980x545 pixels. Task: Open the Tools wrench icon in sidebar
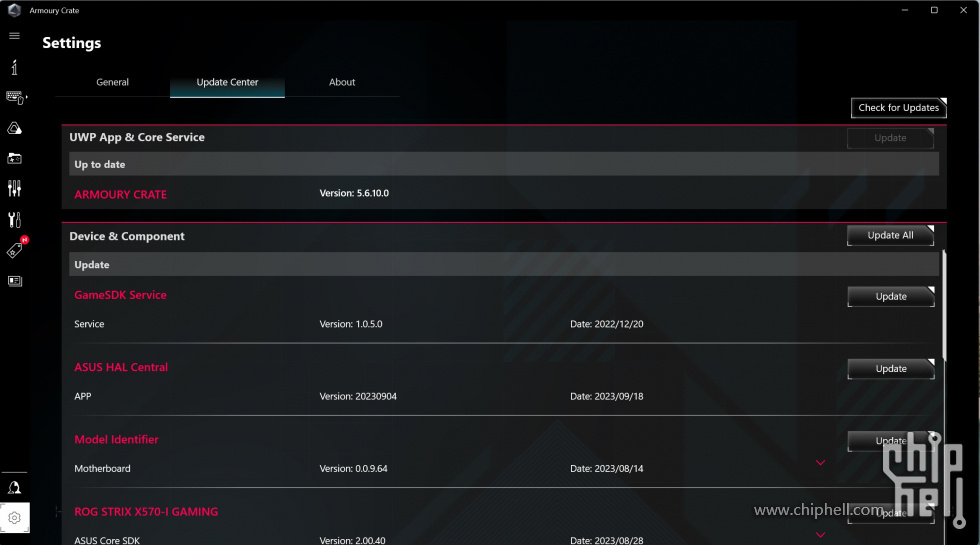pyautogui.click(x=14, y=219)
